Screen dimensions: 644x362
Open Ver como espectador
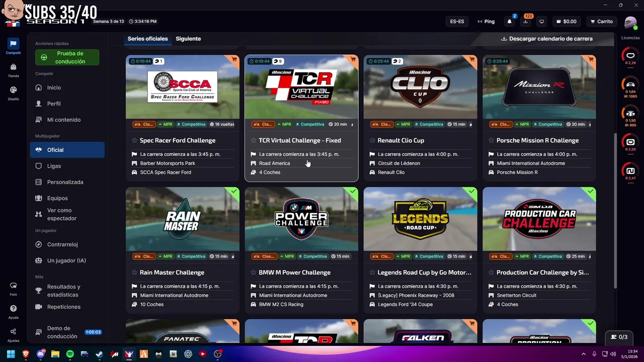(x=67, y=214)
